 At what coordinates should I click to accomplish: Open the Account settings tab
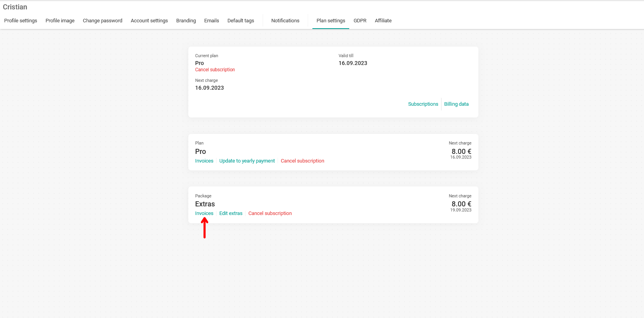click(149, 21)
